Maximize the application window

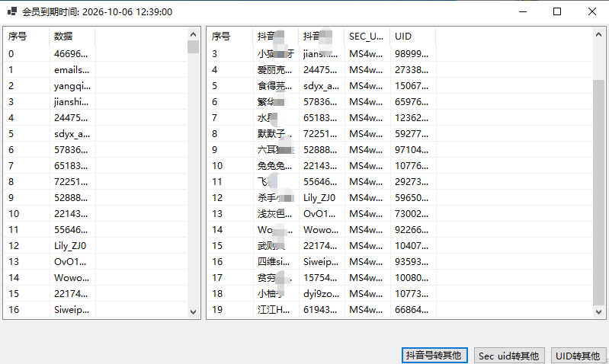click(557, 11)
